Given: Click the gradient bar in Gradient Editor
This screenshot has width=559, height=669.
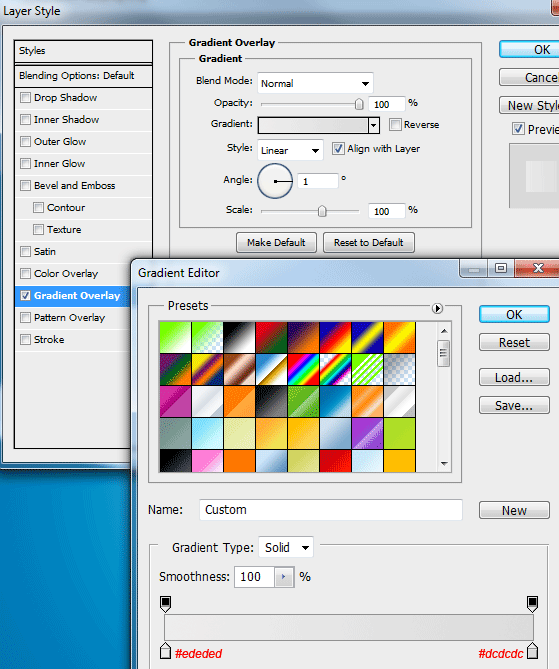Looking at the screenshot, I should coord(349,627).
